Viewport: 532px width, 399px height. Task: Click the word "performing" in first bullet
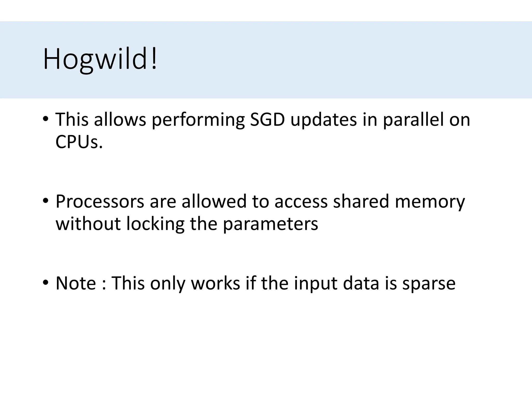[198, 120]
